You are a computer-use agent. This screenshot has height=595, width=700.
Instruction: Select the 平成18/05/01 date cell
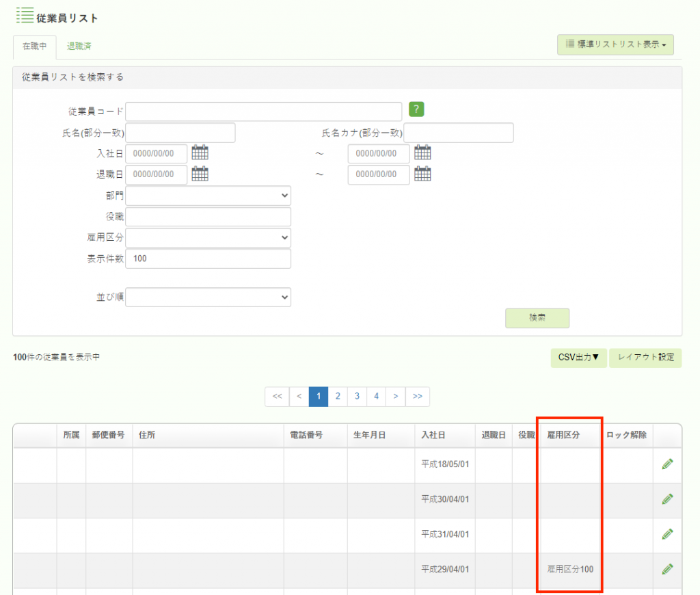[x=445, y=464]
